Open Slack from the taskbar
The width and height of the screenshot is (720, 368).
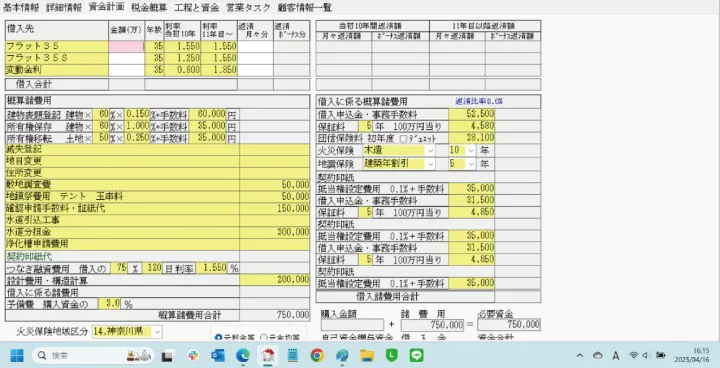click(193, 355)
